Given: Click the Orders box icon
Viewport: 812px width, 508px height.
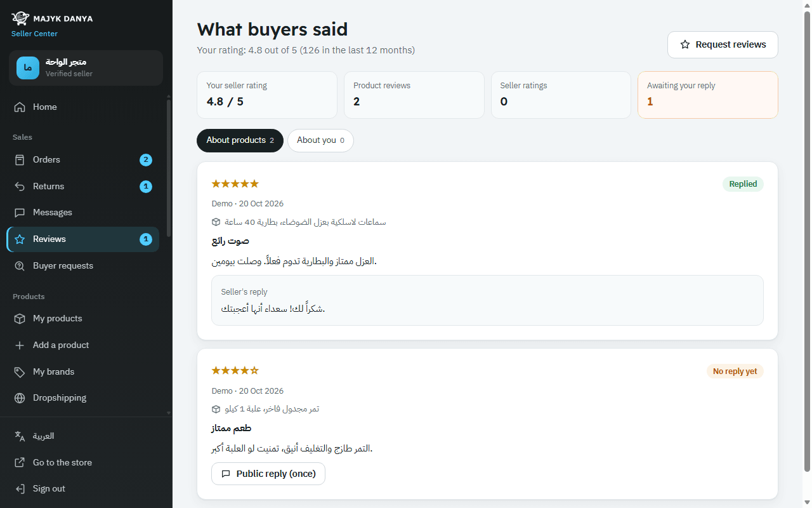Looking at the screenshot, I should (20, 160).
